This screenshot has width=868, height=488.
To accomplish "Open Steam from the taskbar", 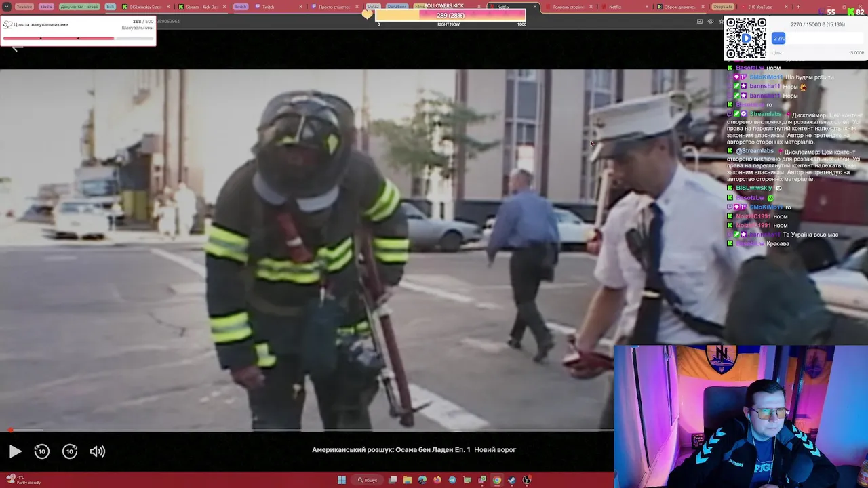I will [512, 480].
